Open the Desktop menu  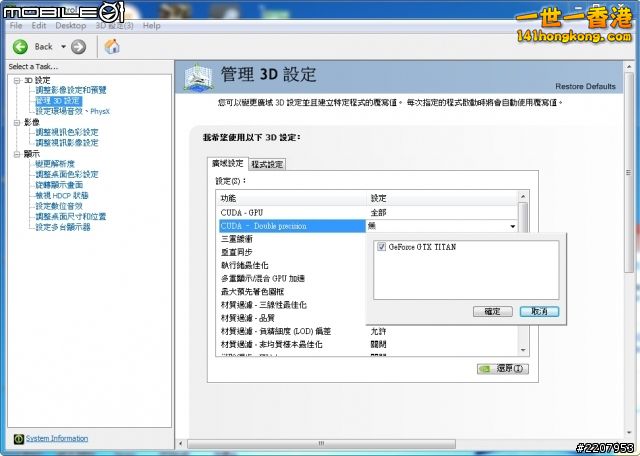tap(70, 26)
